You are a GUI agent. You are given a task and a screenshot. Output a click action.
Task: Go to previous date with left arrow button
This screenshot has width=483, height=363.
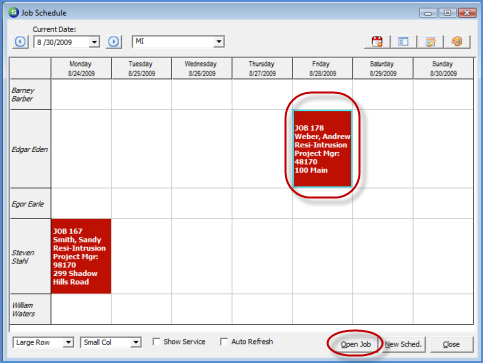click(x=20, y=42)
